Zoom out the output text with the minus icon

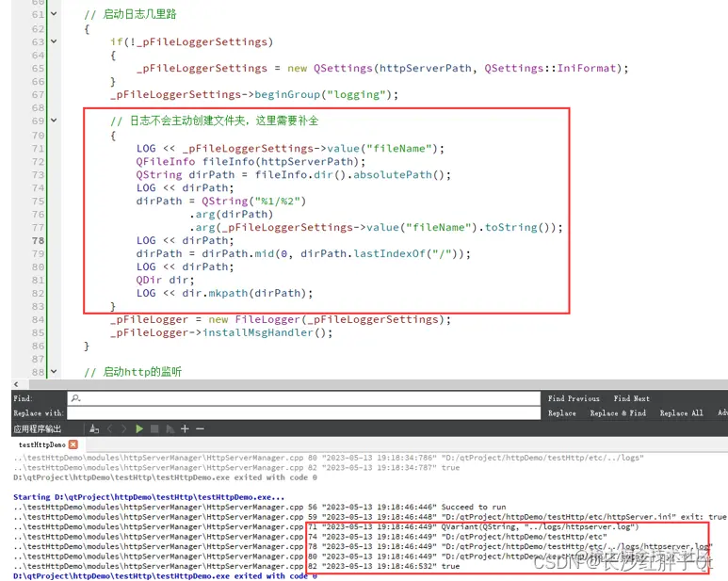coord(200,428)
